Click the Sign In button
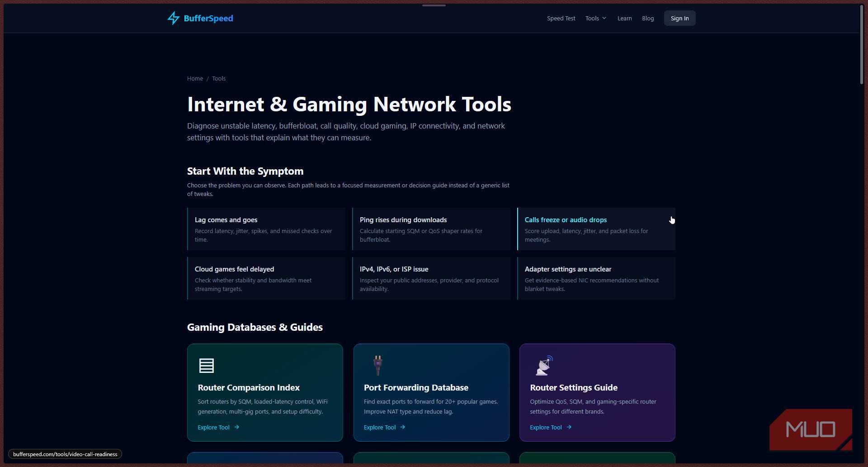The width and height of the screenshot is (868, 467). tap(679, 18)
